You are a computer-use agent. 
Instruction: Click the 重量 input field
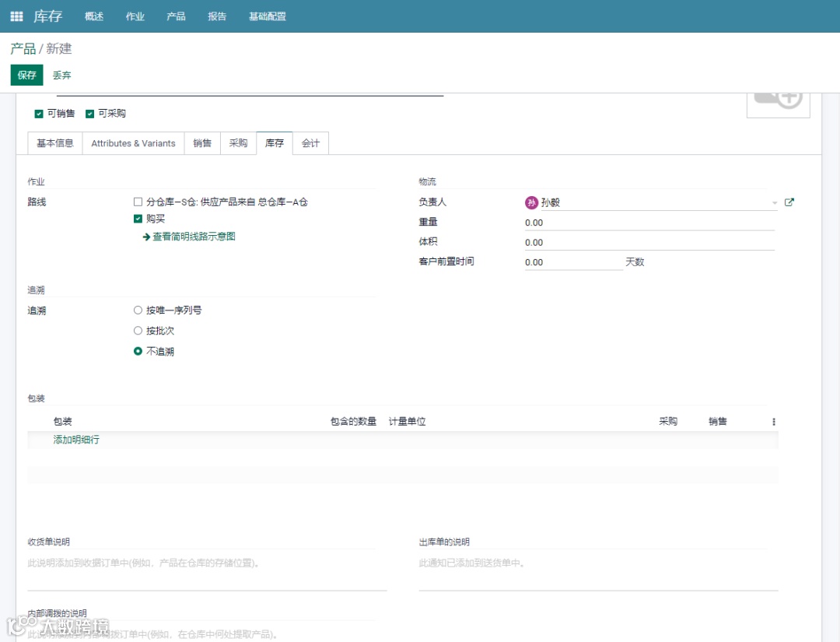649,223
